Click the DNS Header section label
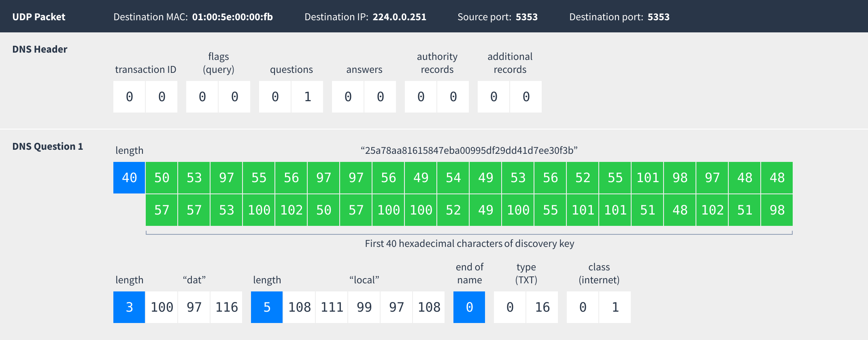 point(40,49)
